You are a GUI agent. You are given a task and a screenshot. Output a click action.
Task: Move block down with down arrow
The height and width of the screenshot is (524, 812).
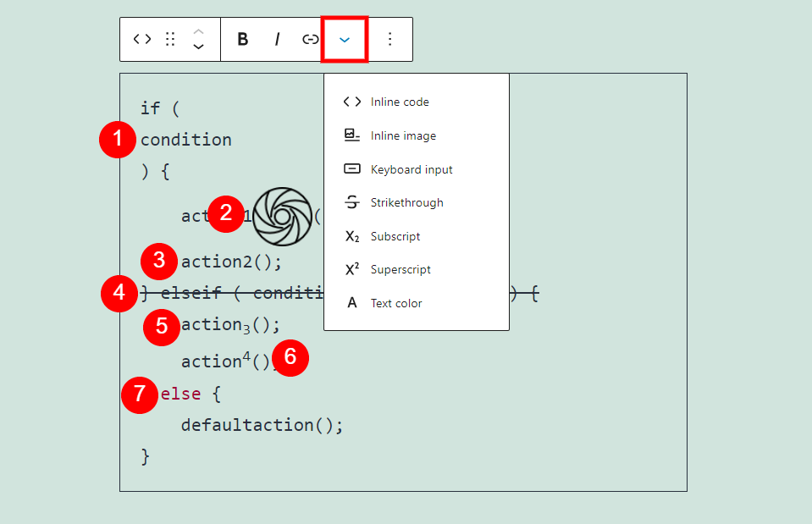coord(198,47)
